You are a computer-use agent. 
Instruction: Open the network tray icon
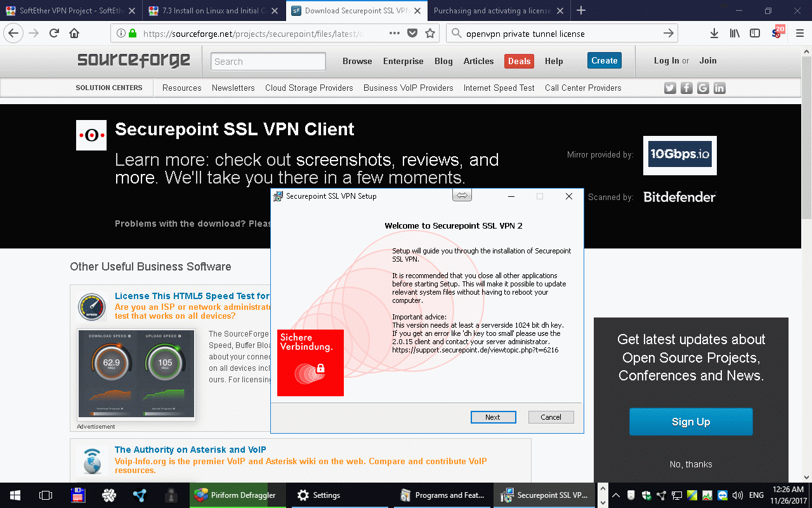[x=678, y=495]
